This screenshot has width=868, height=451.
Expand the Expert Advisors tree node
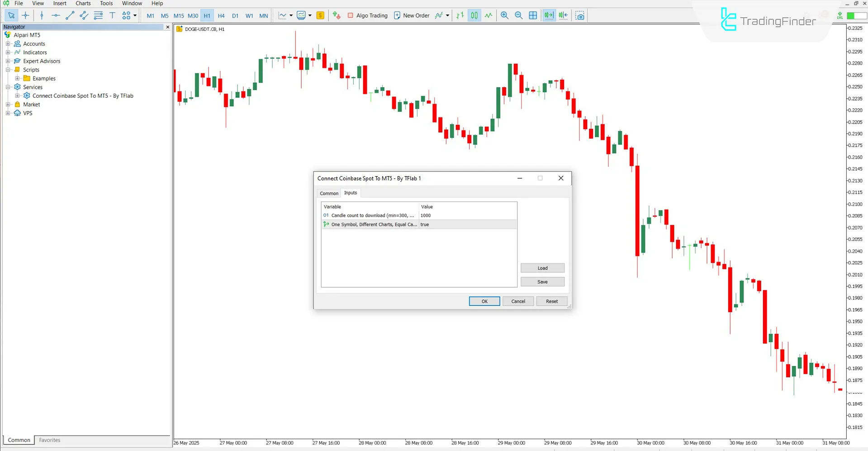click(x=8, y=61)
